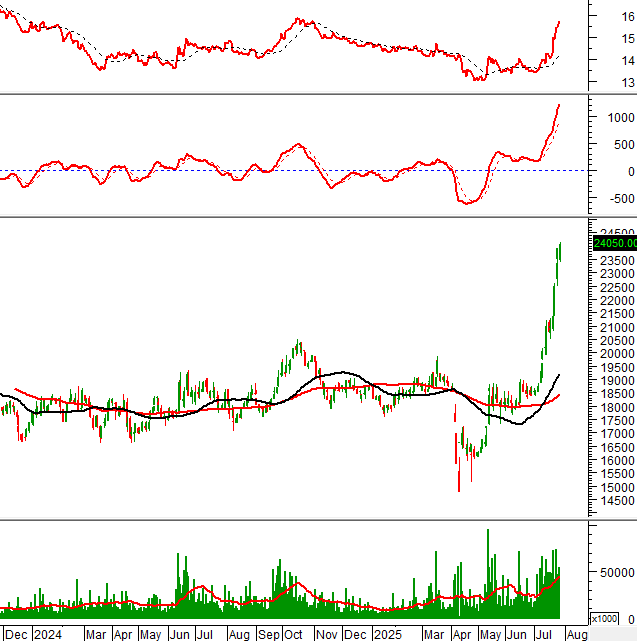Click the Nov month label on time axis
This screenshot has width=637, height=641.
326,634
